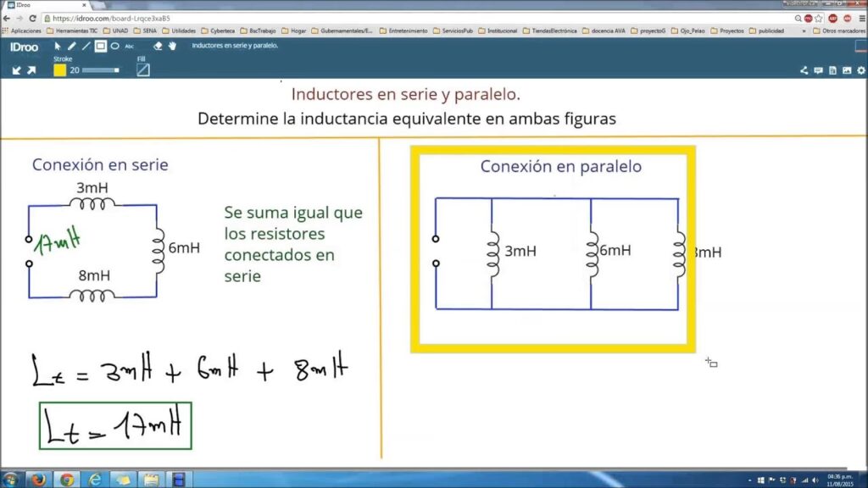Open the share board icon

[x=804, y=70]
